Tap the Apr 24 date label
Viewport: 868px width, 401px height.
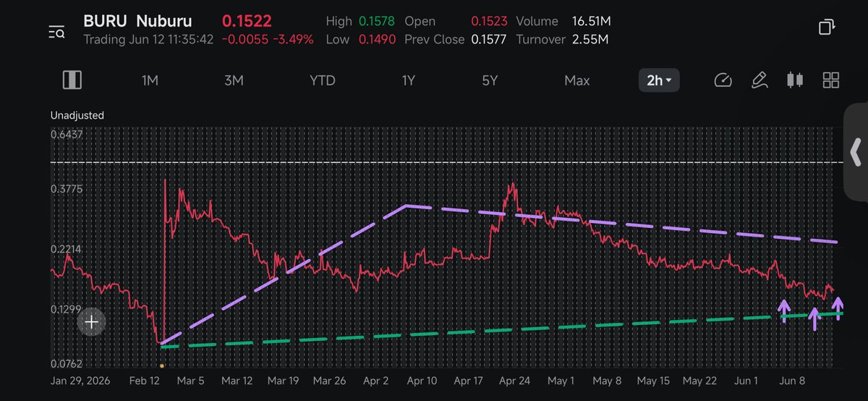(x=515, y=380)
